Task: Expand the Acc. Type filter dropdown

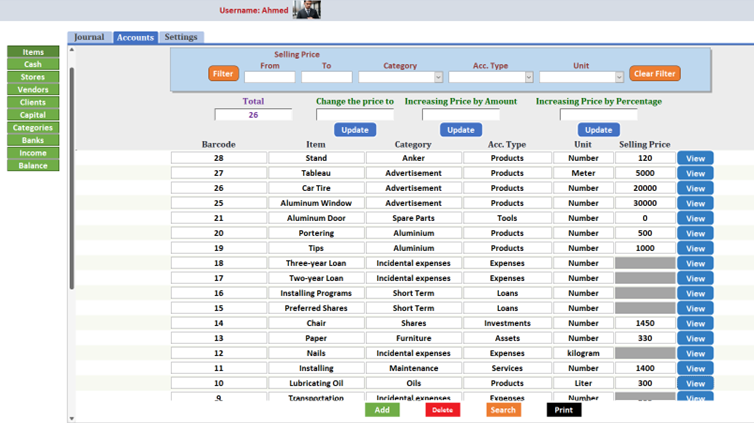Action: coord(529,77)
